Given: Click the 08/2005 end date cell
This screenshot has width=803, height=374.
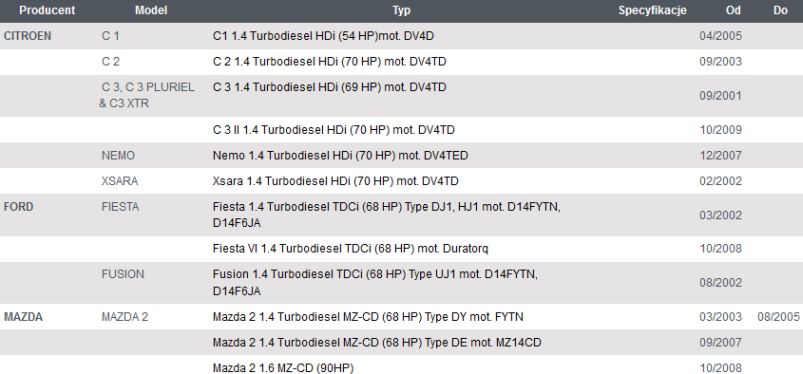Looking at the screenshot, I should [778, 317].
